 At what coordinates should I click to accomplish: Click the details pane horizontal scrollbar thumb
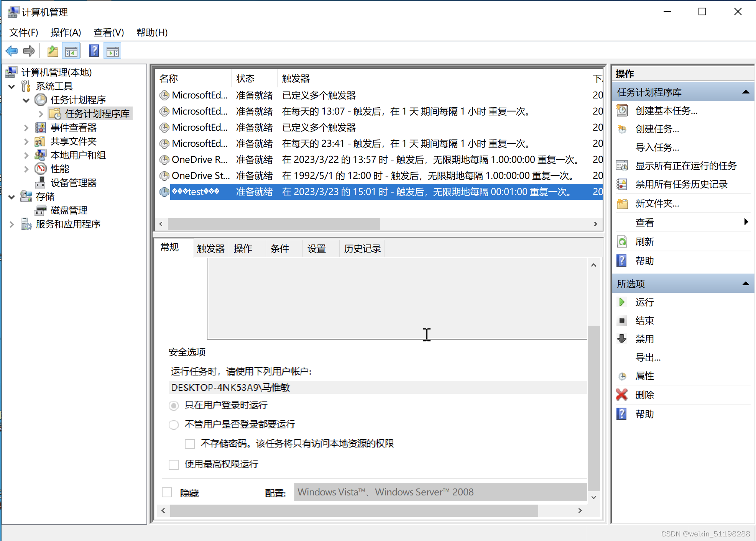pos(354,510)
